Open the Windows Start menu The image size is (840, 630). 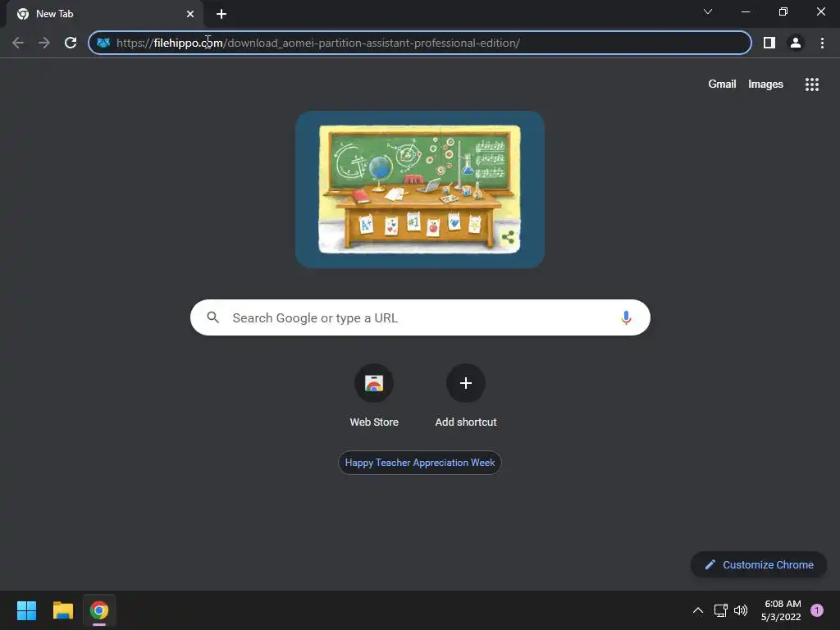26,610
